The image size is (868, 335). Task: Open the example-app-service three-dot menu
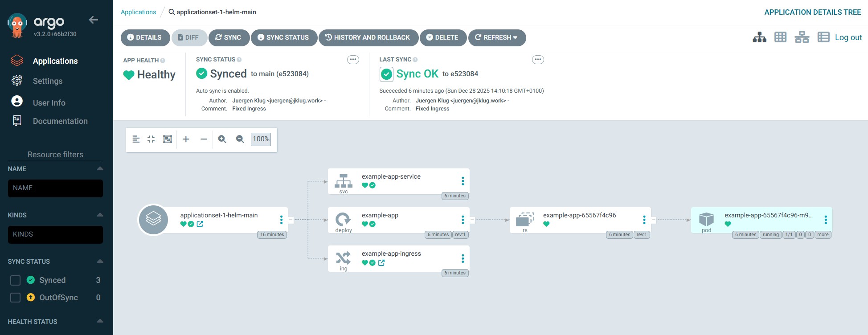coord(463,181)
